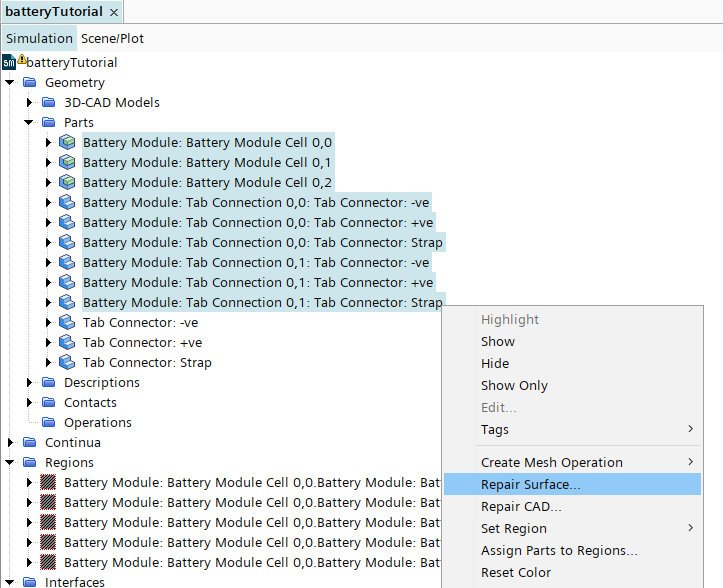Collapse the Parts folder node

click(x=30, y=122)
